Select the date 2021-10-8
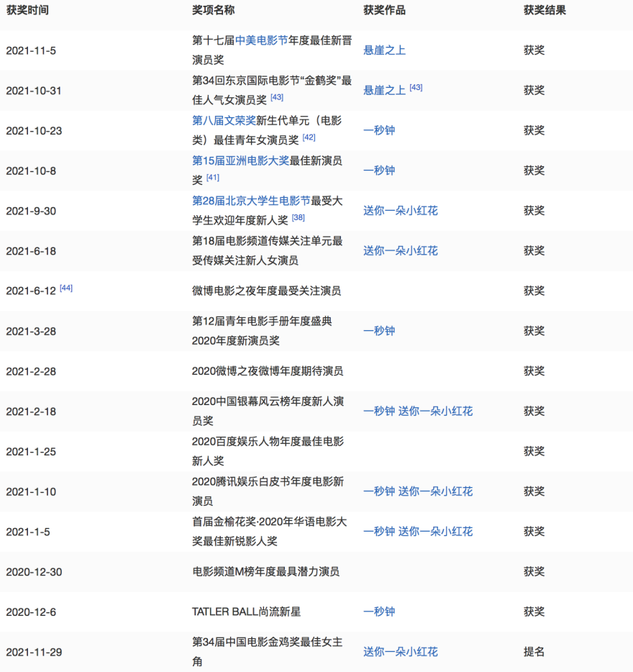633x672 pixels. point(31,171)
